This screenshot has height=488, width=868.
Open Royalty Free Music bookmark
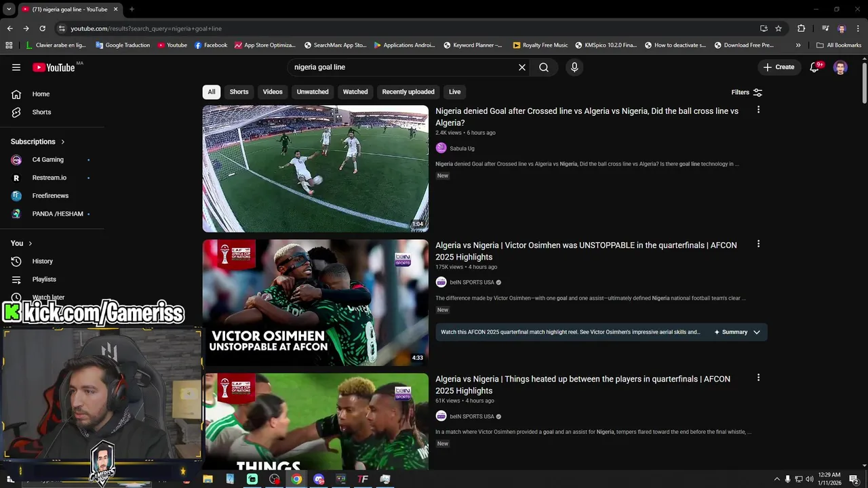click(x=540, y=45)
